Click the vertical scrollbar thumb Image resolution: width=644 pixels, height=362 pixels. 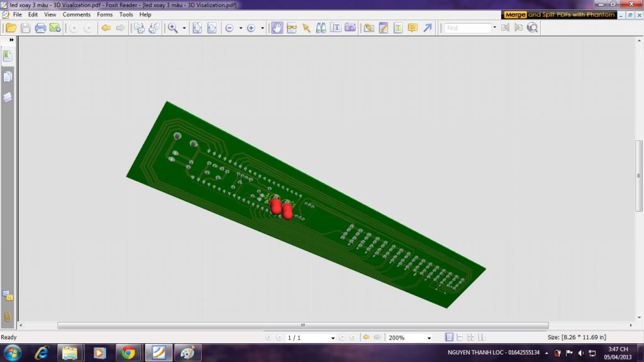[x=639, y=176]
